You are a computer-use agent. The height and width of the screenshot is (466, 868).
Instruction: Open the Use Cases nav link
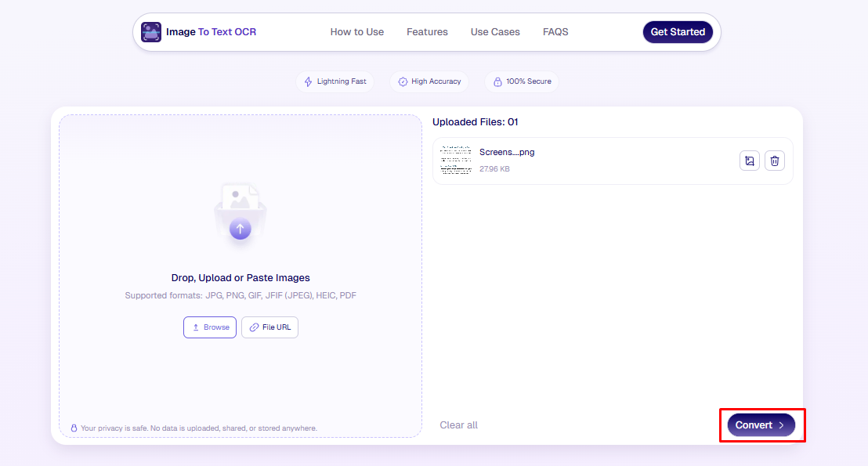(495, 32)
